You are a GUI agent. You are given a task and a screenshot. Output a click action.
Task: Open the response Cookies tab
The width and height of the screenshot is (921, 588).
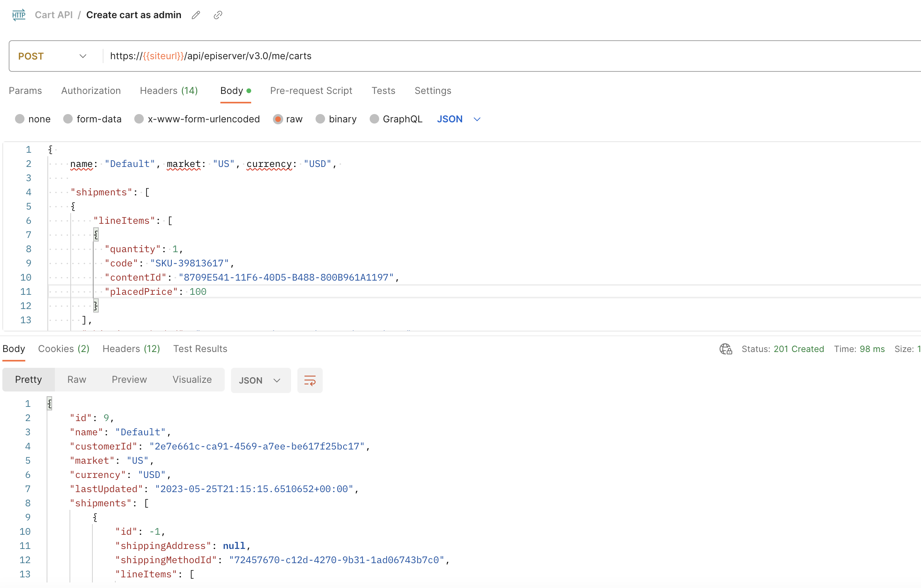(64, 349)
